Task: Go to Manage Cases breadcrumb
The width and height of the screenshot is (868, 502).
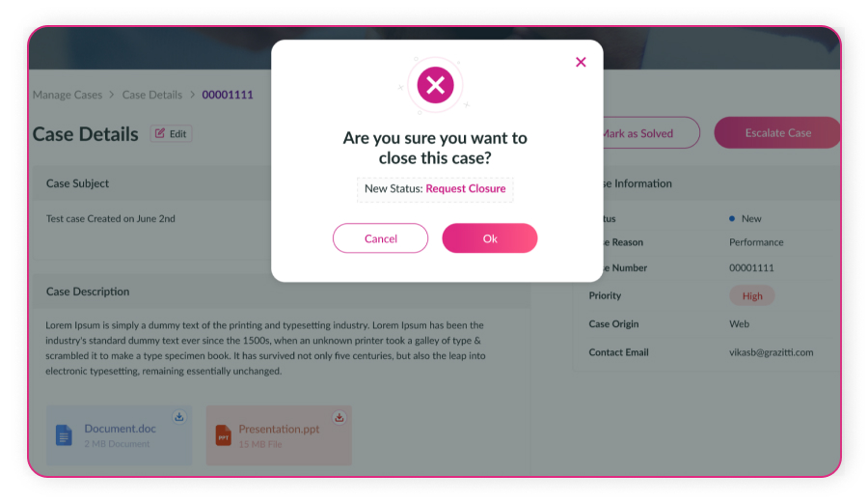Action: click(x=68, y=95)
